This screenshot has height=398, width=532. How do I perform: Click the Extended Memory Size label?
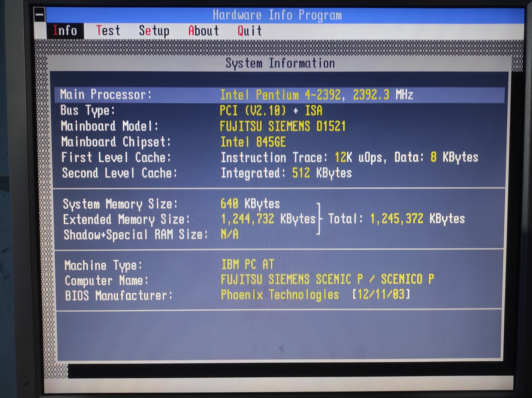click(126, 219)
